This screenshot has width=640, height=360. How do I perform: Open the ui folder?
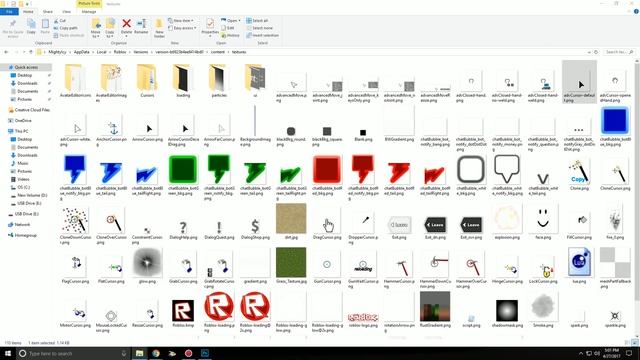[255, 81]
